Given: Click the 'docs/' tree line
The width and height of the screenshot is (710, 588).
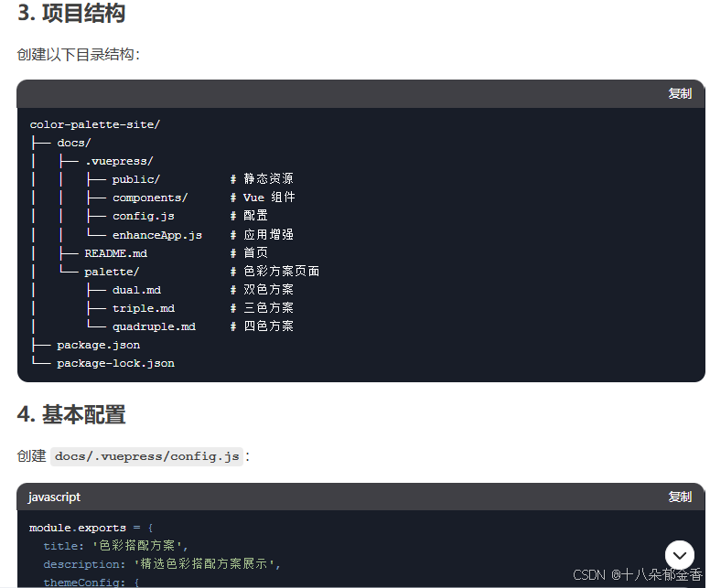Looking at the screenshot, I should pyautogui.click(x=74, y=143).
